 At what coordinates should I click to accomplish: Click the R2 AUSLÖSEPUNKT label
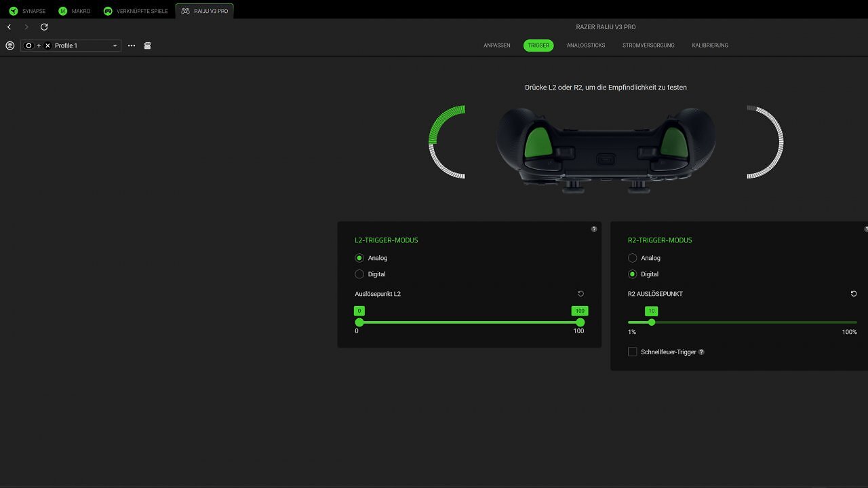pyautogui.click(x=655, y=294)
